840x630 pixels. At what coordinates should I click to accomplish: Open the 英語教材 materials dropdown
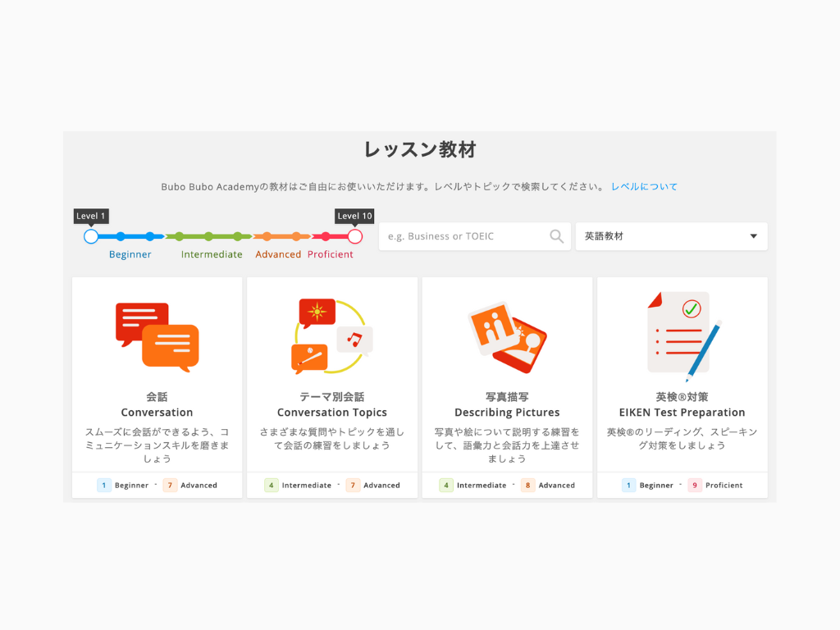[671, 236]
